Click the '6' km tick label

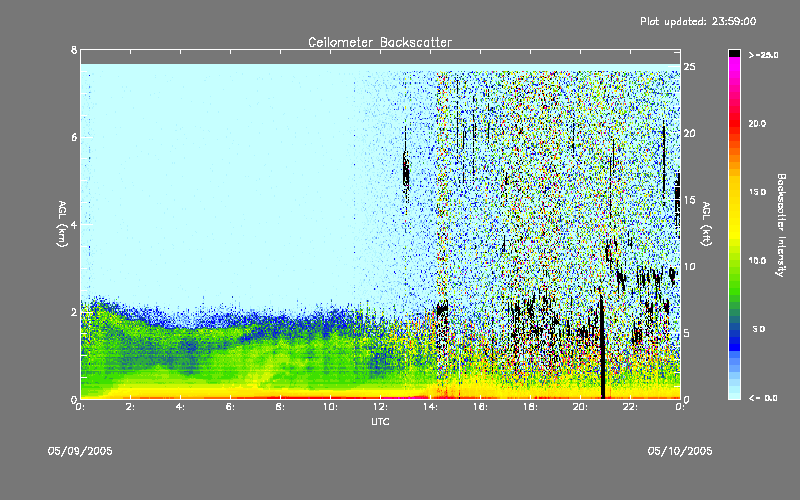[74, 137]
